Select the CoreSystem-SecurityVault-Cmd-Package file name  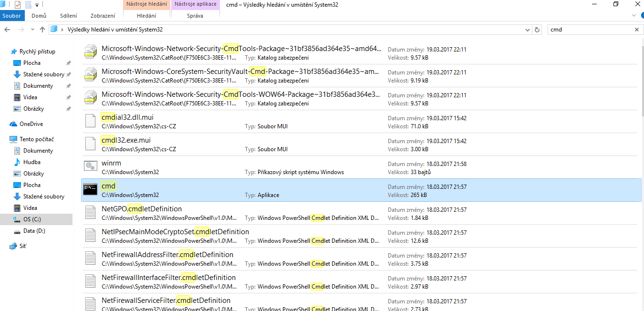tap(241, 72)
